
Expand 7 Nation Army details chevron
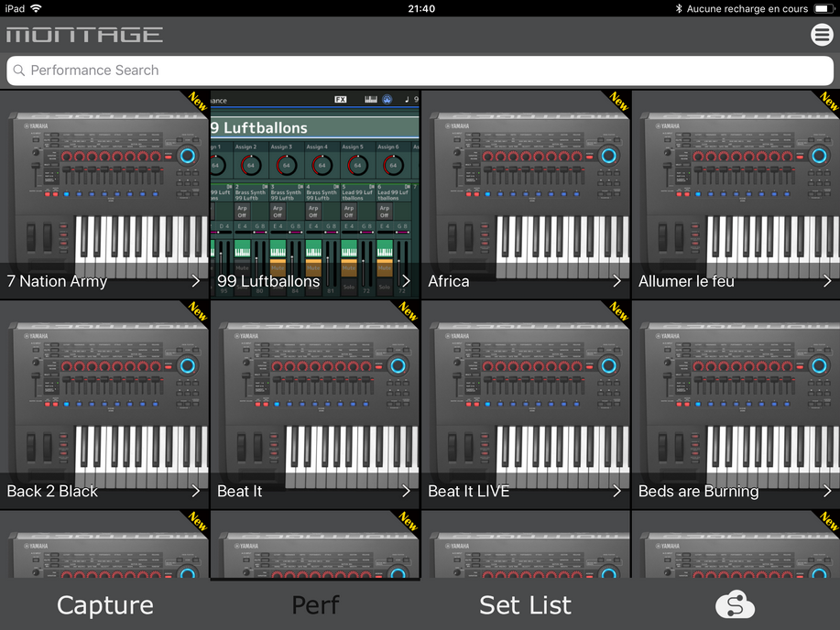[196, 281]
